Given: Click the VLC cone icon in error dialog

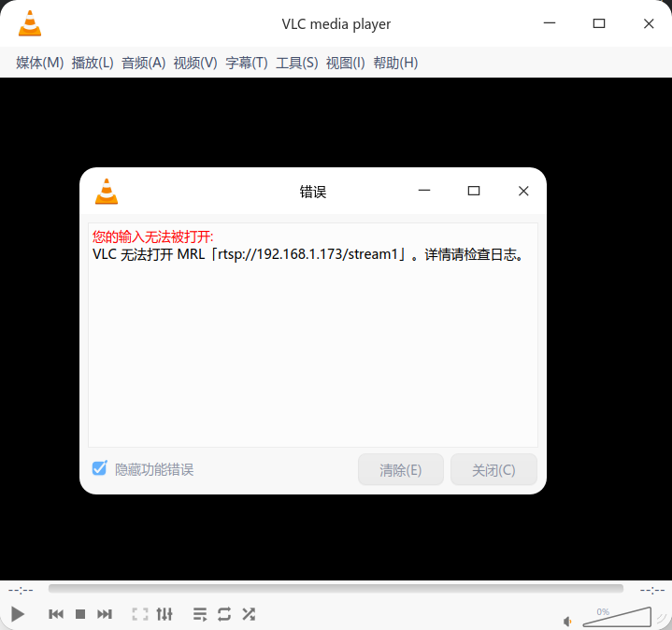Looking at the screenshot, I should (x=107, y=192).
